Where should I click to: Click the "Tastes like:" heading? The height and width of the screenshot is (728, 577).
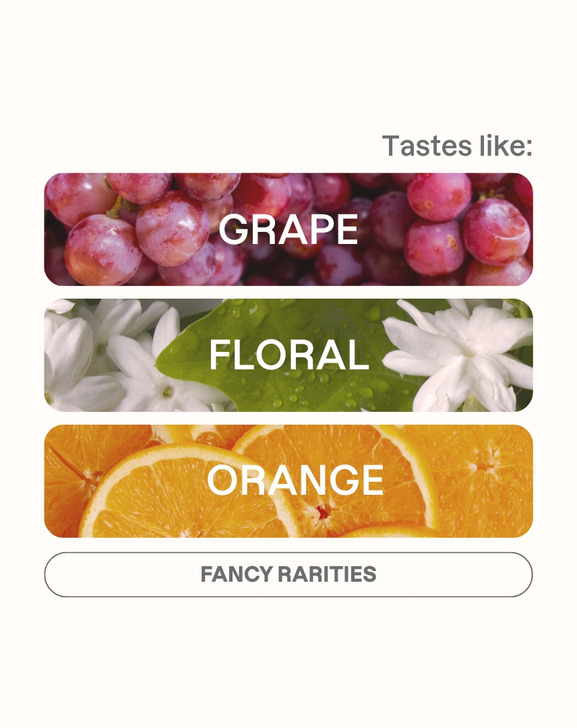pos(457,146)
